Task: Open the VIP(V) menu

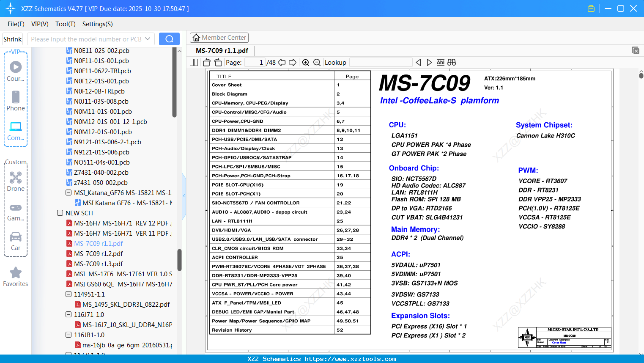Action: point(40,24)
